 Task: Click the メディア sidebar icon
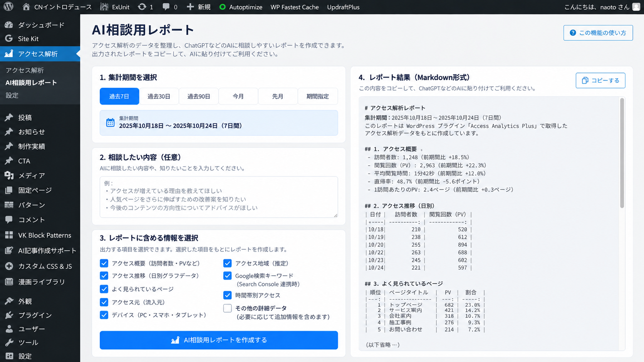[x=9, y=175]
